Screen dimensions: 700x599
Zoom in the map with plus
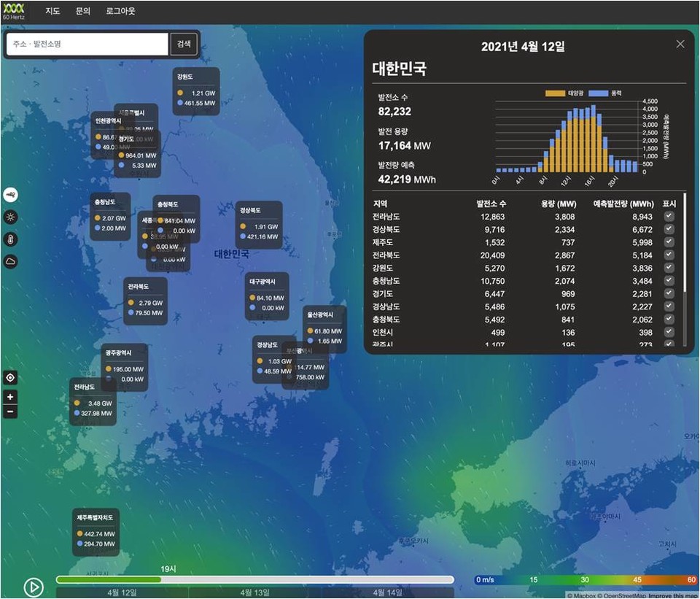10,398
